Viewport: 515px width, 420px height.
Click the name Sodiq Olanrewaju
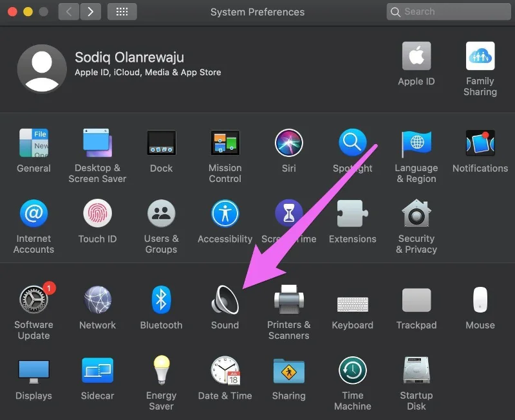[129, 58]
